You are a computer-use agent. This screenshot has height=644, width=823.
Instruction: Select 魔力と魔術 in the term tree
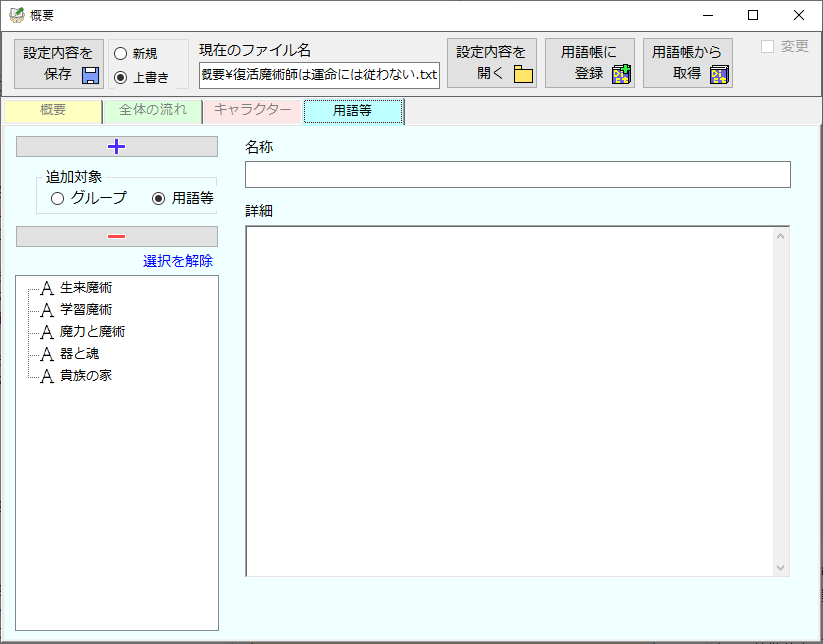[x=92, y=332]
